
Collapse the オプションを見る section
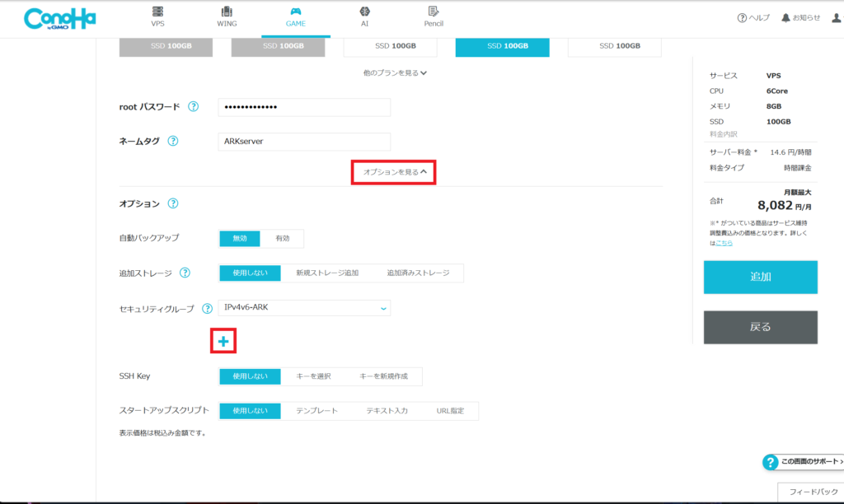(394, 172)
